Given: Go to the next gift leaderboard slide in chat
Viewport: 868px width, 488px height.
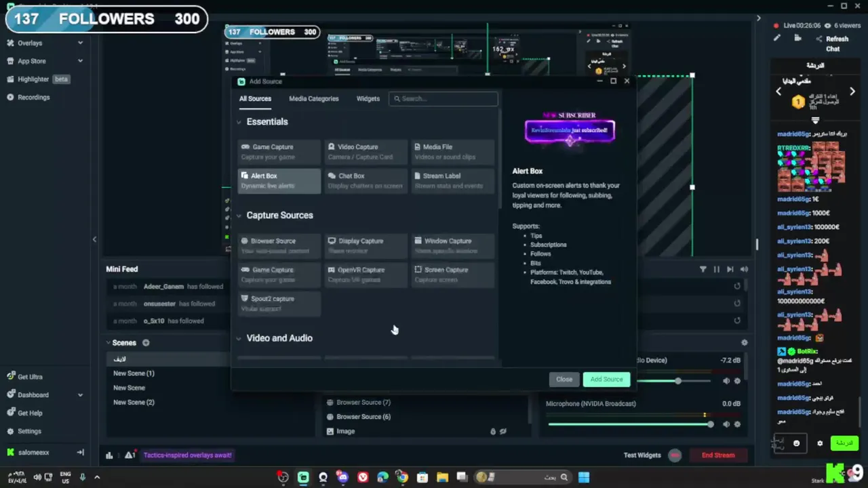Looking at the screenshot, I should [852, 91].
